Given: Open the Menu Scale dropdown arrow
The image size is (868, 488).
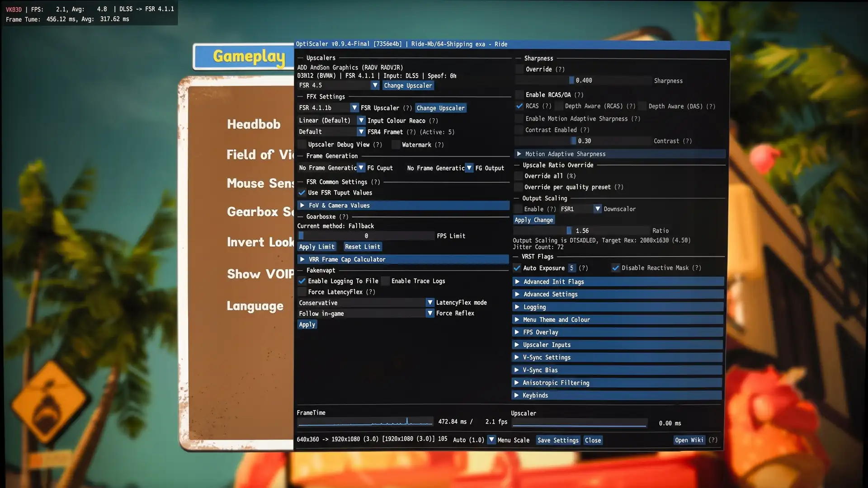Looking at the screenshot, I should [491, 440].
